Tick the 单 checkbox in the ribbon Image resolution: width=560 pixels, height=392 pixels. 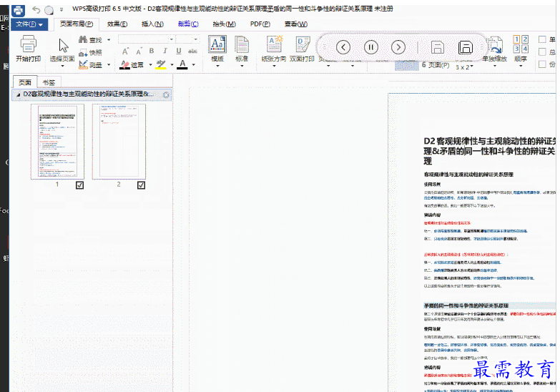tap(542, 39)
